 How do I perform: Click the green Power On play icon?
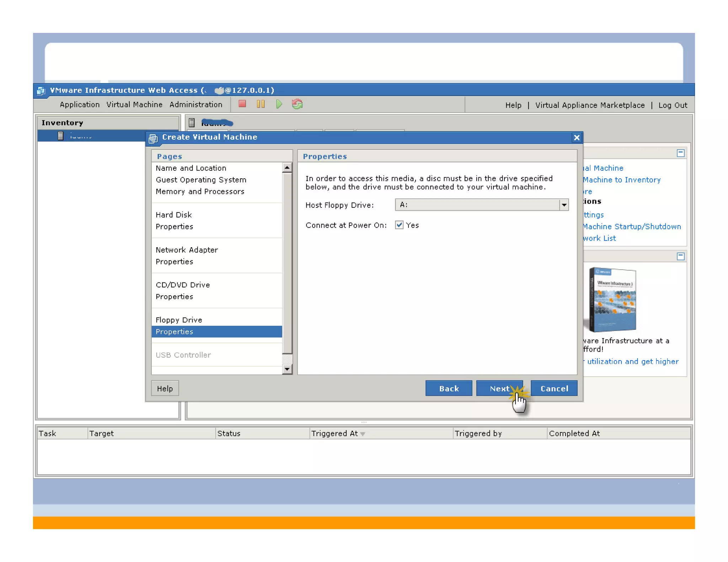(279, 104)
